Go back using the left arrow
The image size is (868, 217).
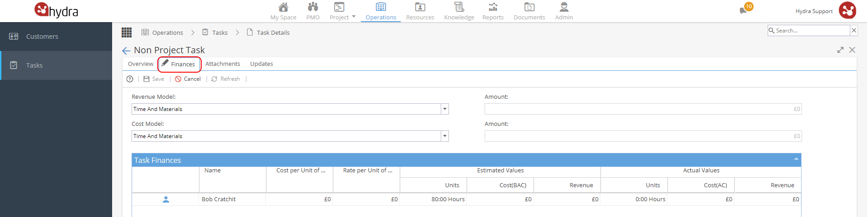(126, 51)
